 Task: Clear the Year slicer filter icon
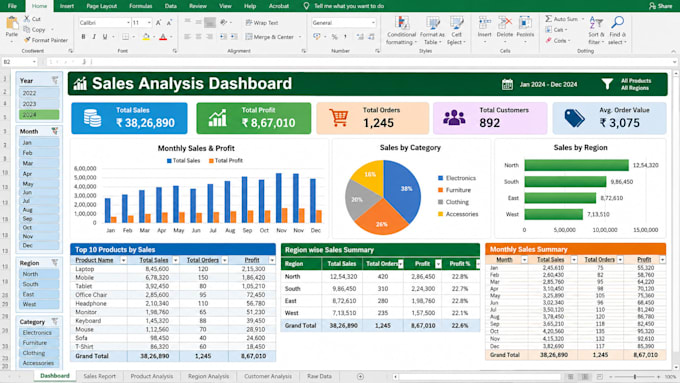point(55,80)
